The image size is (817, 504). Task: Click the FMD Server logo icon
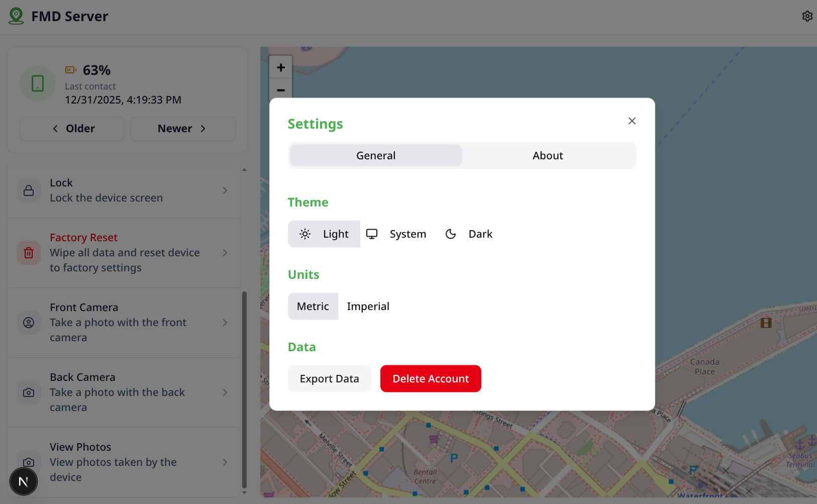pos(16,16)
